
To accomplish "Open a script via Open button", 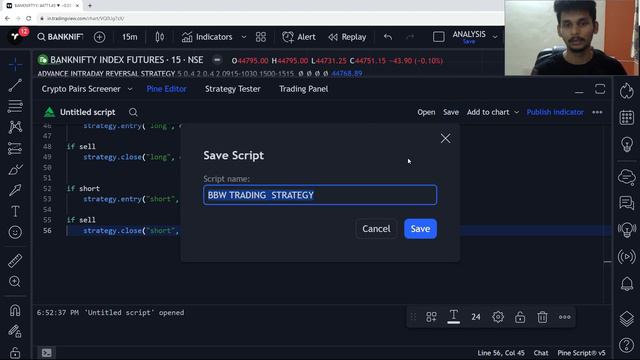I will 426,112.
